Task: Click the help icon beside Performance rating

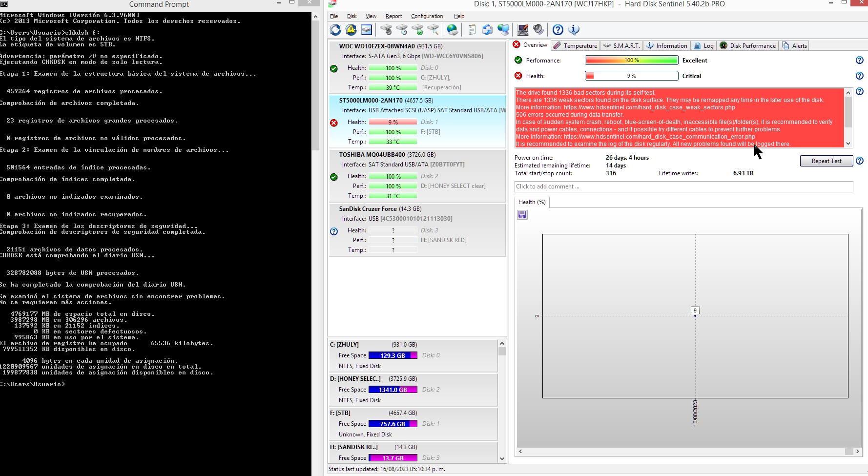Action: tap(860, 60)
